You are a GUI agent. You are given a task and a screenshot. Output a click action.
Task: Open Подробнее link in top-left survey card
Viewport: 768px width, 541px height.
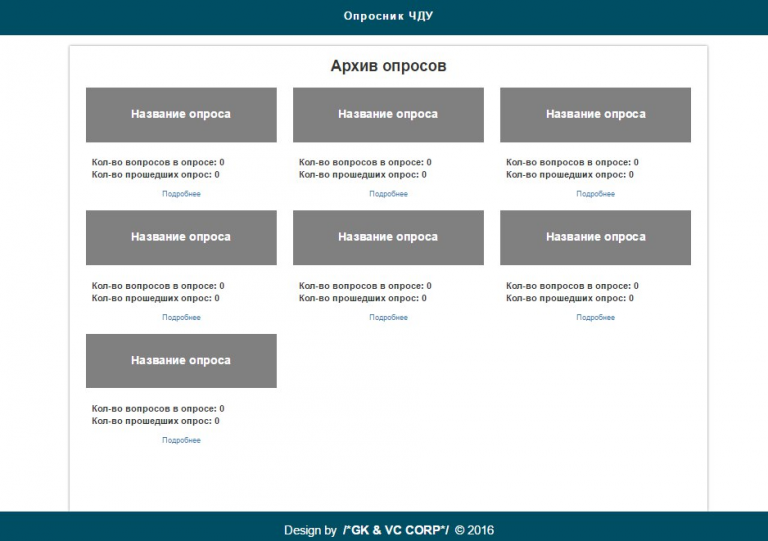pyautogui.click(x=181, y=194)
